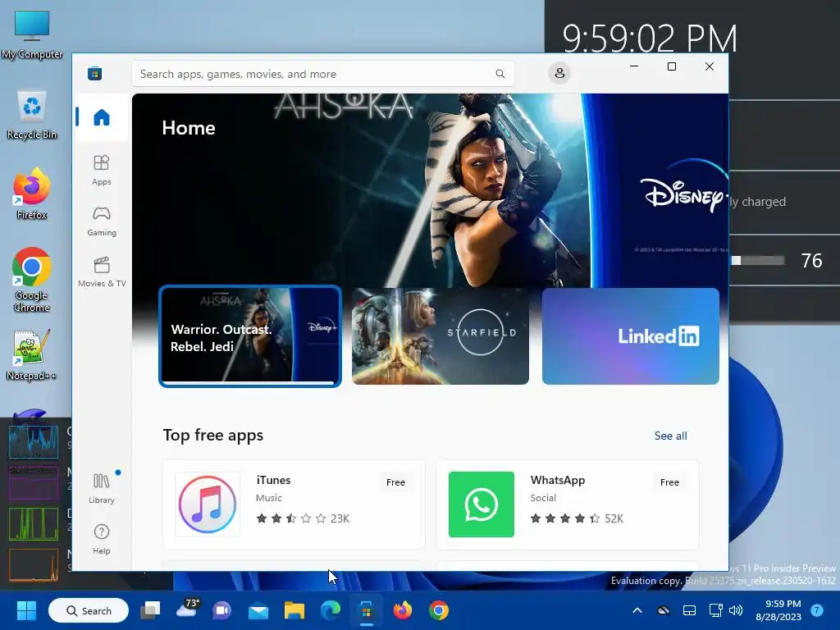
Task: Click the search magnifier icon in Store
Action: (500, 74)
